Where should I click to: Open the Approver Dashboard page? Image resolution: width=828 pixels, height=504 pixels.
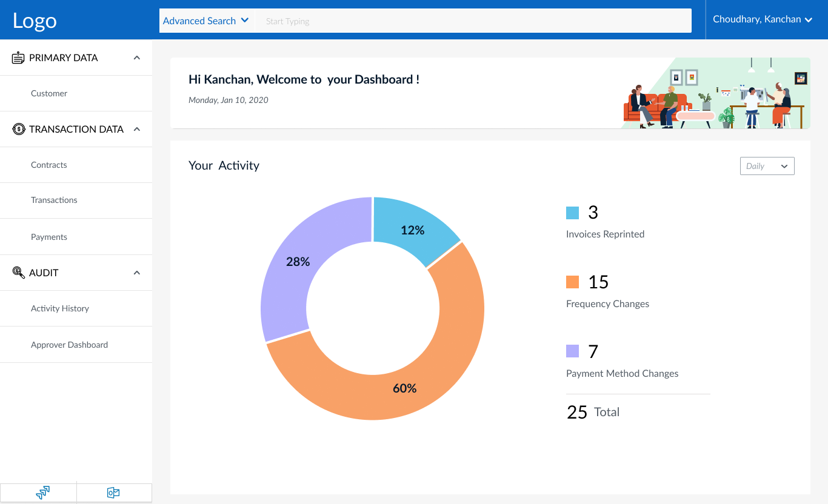69,345
